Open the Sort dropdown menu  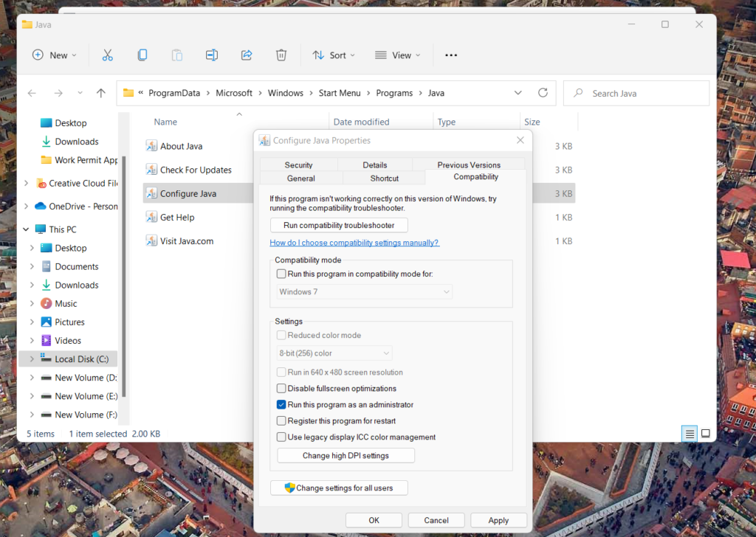point(333,55)
